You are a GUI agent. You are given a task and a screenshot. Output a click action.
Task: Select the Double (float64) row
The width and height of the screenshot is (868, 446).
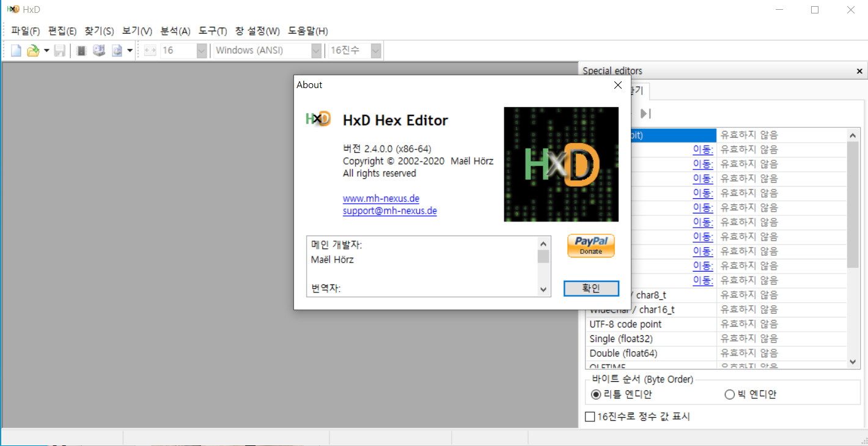tap(651, 354)
